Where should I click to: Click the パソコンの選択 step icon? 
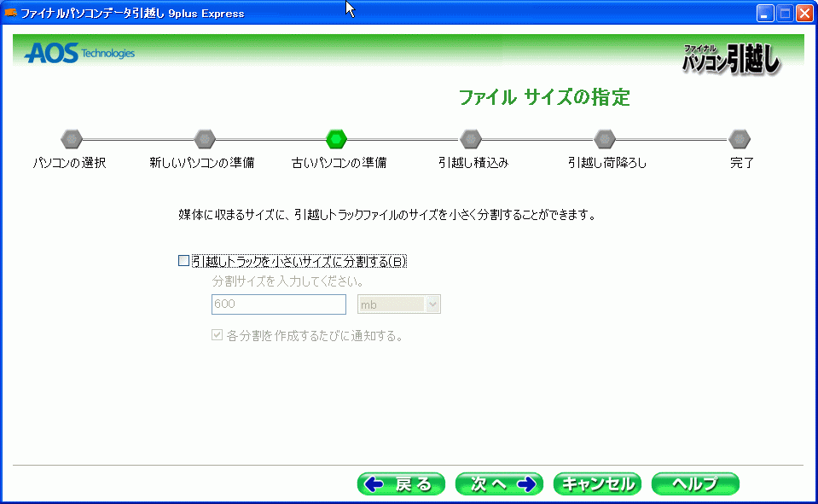(72, 138)
